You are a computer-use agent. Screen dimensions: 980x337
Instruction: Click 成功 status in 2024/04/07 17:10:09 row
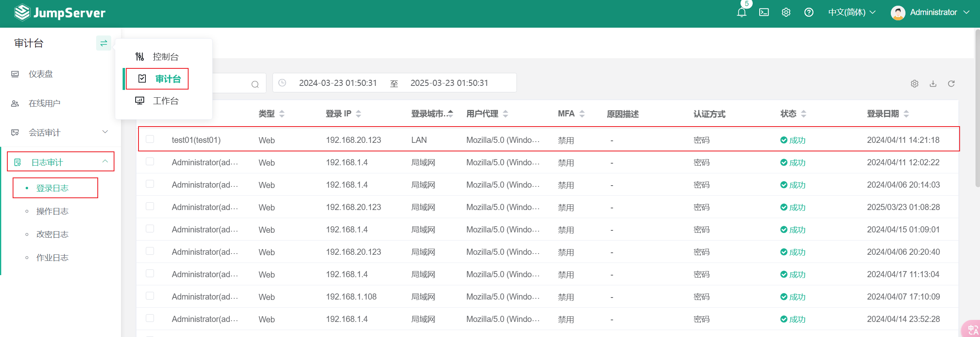797,297
